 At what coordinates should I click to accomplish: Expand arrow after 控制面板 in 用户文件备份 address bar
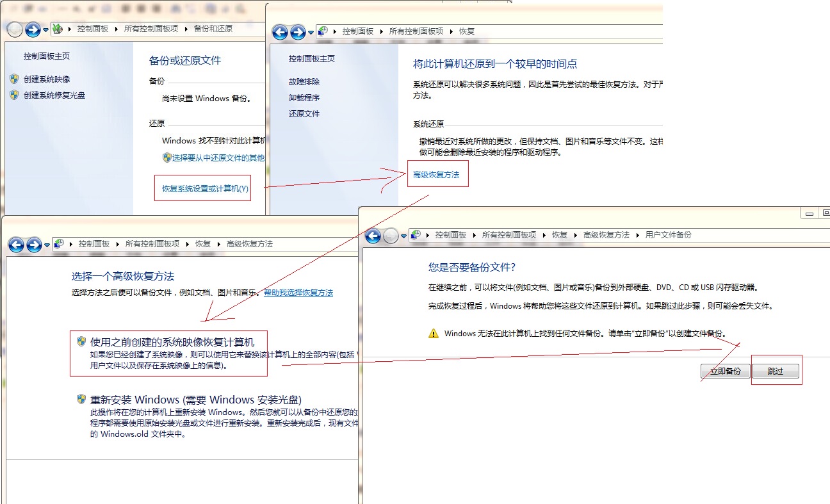coord(474,235)
